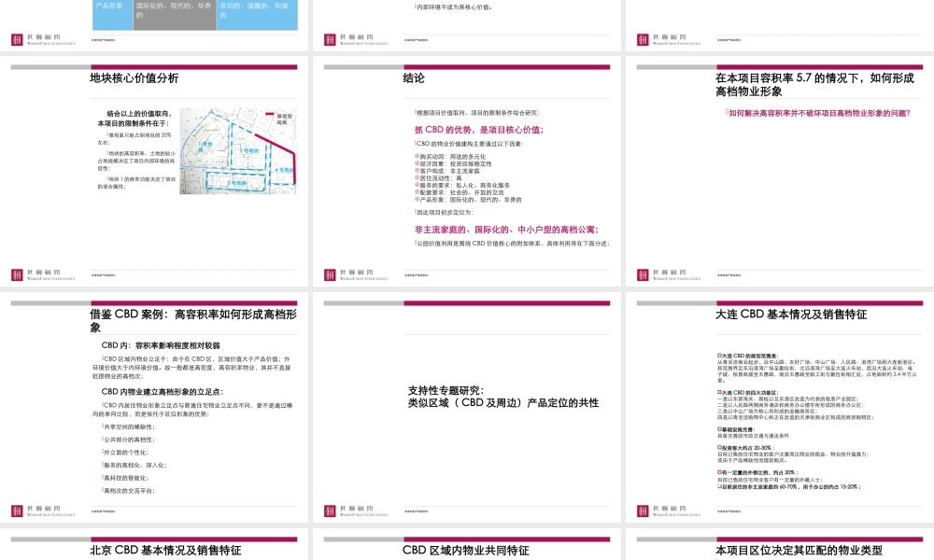
Task: Click red text 非主流家庭的、国际化的 positioning line
Action: pos(505,229)
